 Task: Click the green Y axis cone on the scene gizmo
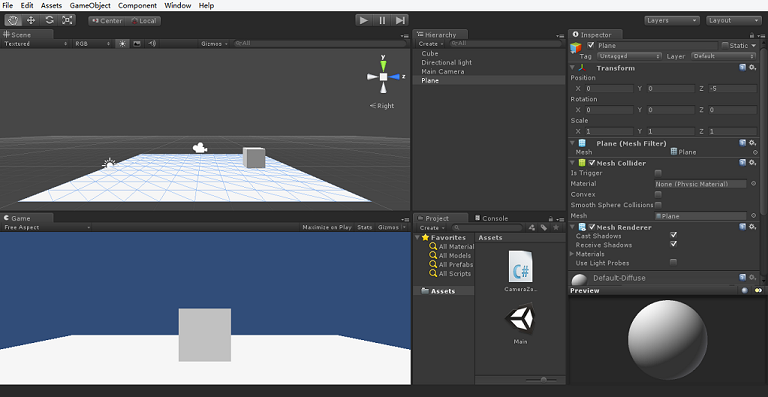384,66
